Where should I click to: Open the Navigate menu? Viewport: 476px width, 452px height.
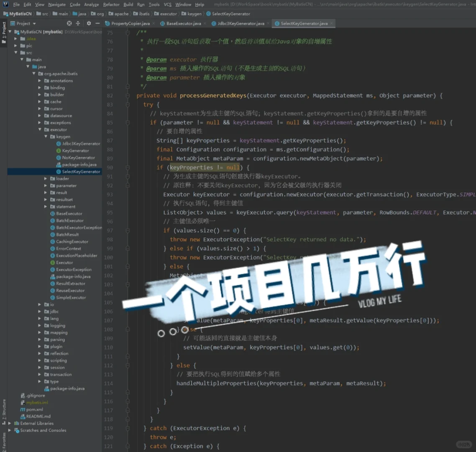point(57,4)
